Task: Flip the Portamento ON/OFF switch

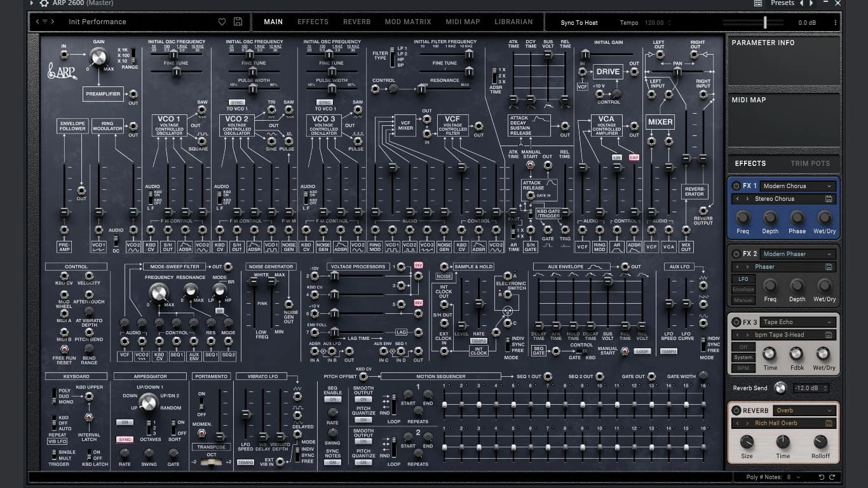Action: [x=201, y=403]
